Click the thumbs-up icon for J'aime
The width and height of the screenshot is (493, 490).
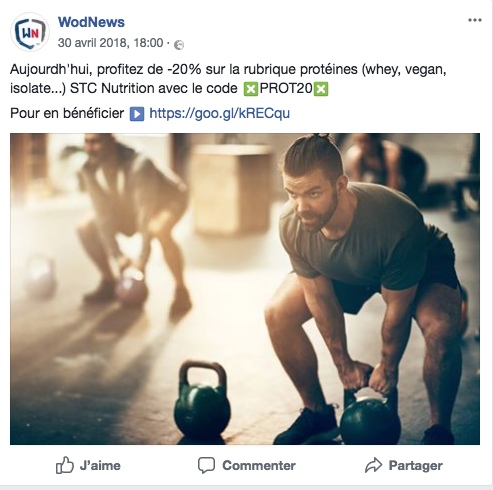[x=65, y=465]
